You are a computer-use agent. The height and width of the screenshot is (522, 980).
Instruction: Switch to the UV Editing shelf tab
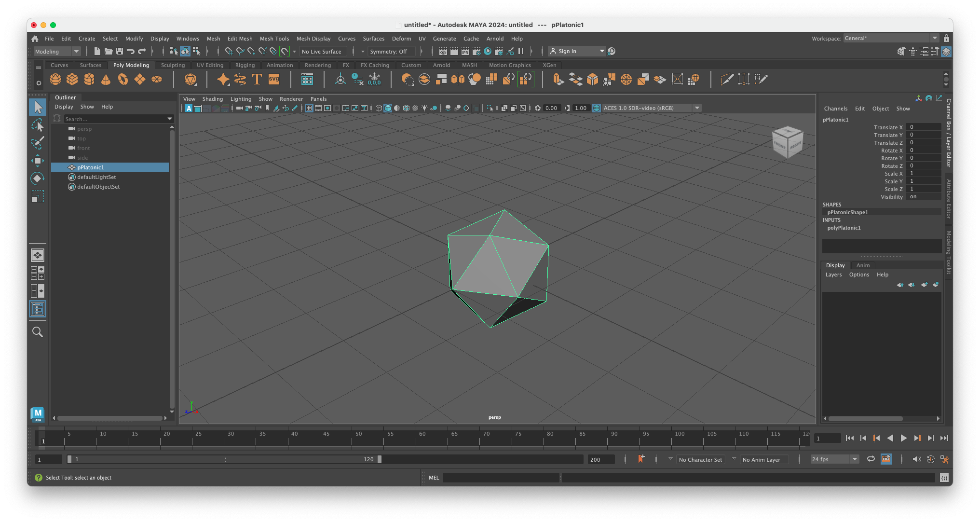[x=210, y=65]
